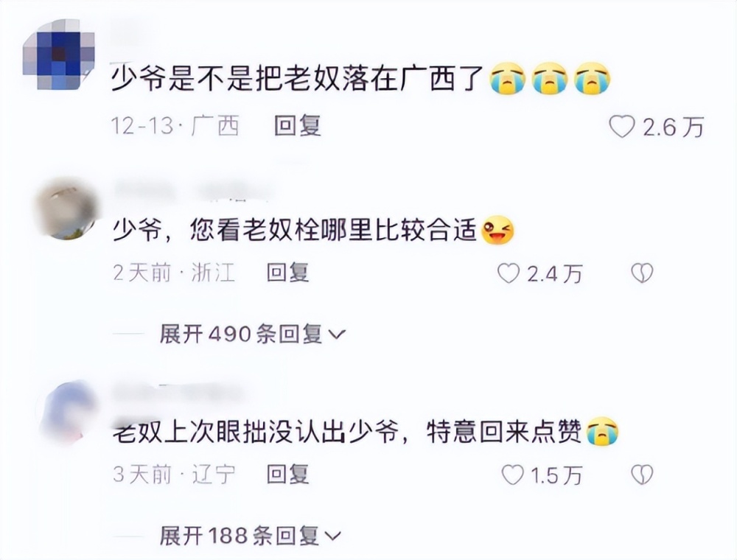
Task: Reply to the Liaoning comment from 3天前
Action: click(x=288, y=475)
